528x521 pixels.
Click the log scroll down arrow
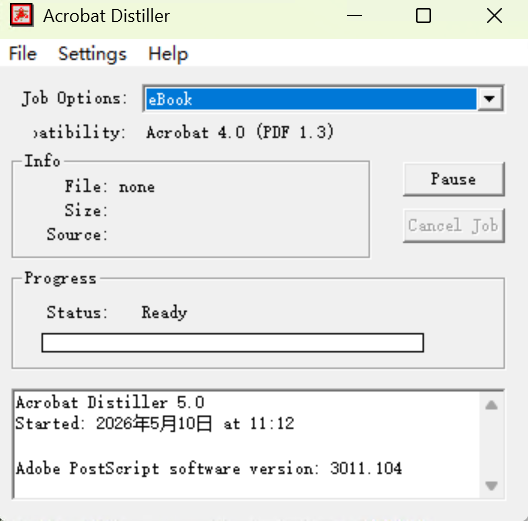(492, 485)
